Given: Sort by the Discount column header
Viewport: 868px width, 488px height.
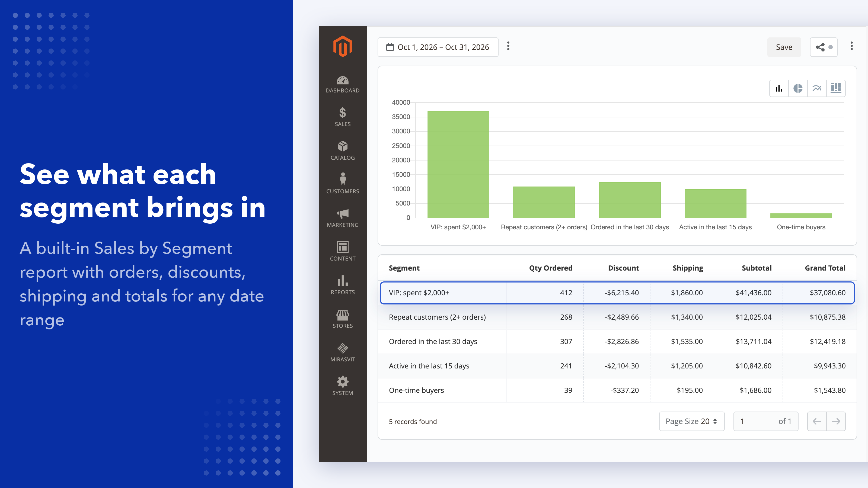Looking at the screenshot, I should tap(623, 268).
